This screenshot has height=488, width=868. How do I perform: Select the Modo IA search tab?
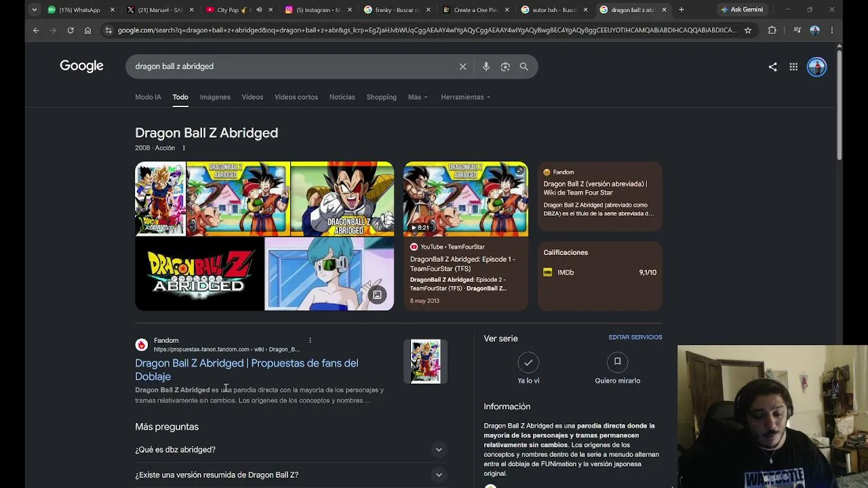(148, 97)
